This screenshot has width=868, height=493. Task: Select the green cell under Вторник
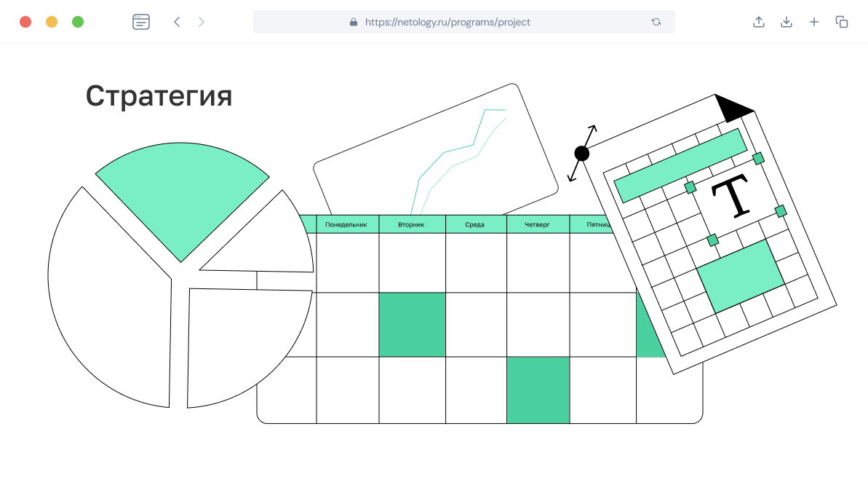pos(412,325)
